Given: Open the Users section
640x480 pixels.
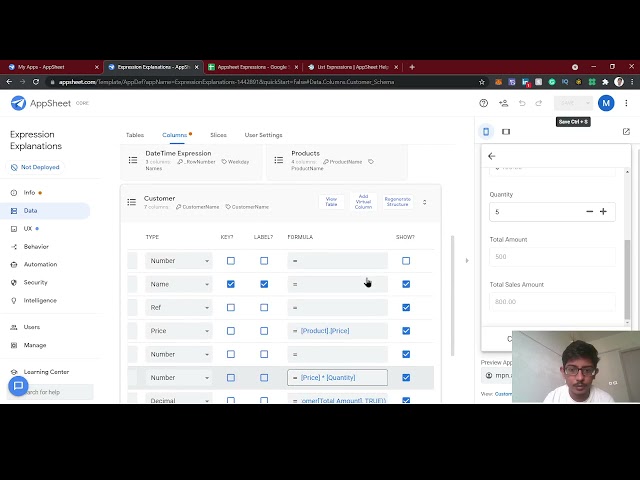Looking at the screenshot, I should click(31, 327).
